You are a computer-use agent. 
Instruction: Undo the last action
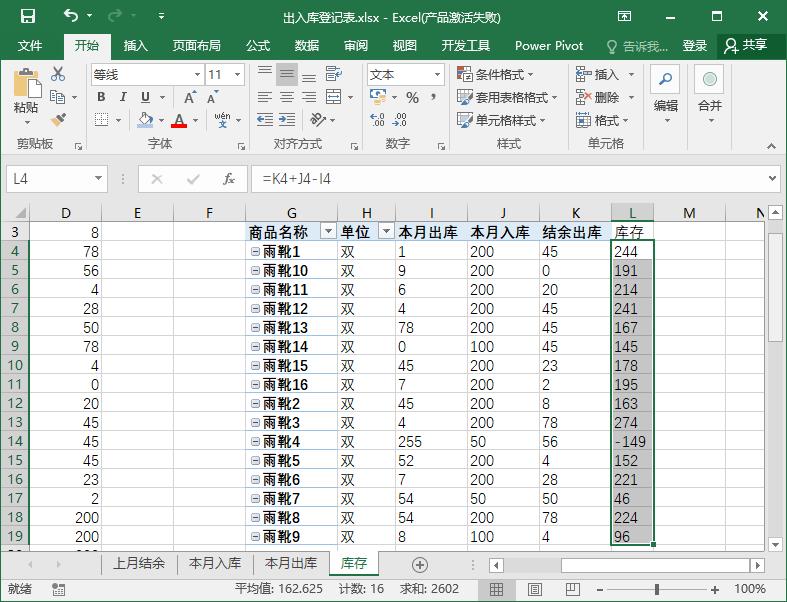pos(71,16)
